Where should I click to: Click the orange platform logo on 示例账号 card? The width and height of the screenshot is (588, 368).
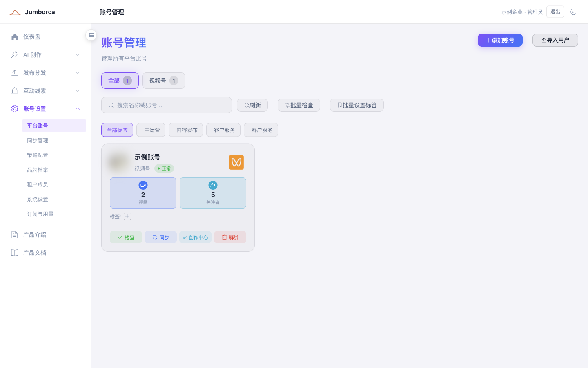point(236,162)
